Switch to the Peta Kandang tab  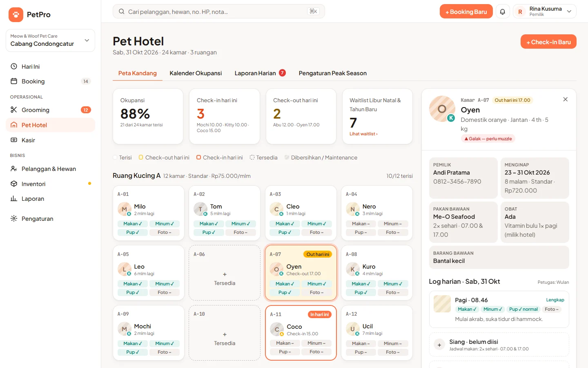[138, 73]
